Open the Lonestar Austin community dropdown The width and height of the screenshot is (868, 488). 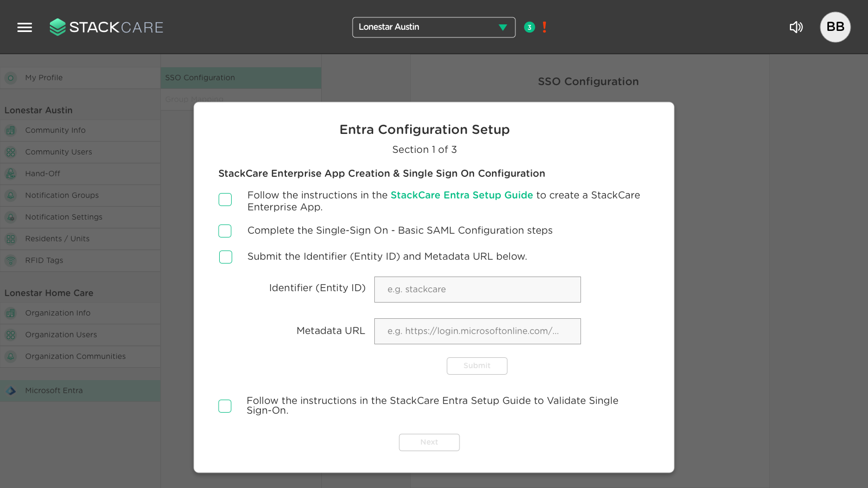pos(433,27)
